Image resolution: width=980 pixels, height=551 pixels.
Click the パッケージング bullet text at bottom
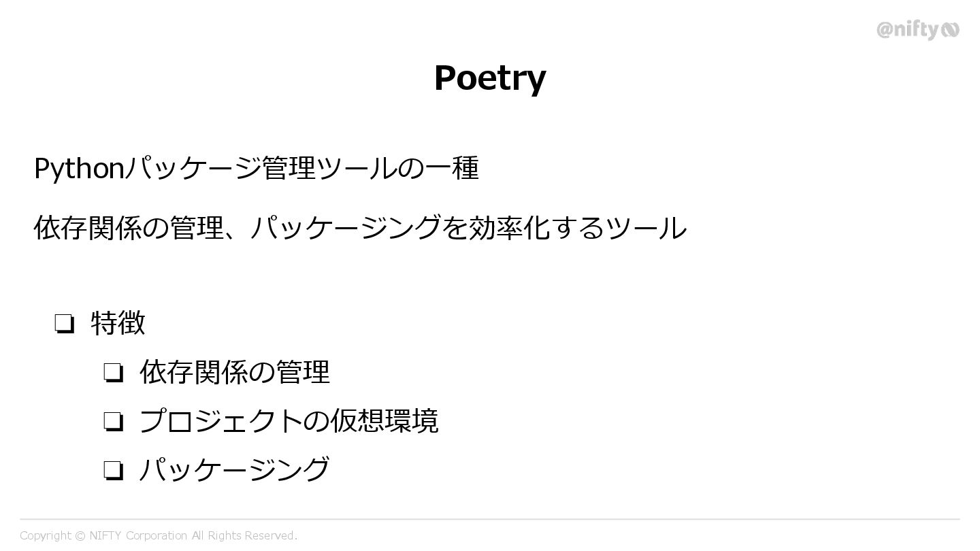(x=235, y=470)
